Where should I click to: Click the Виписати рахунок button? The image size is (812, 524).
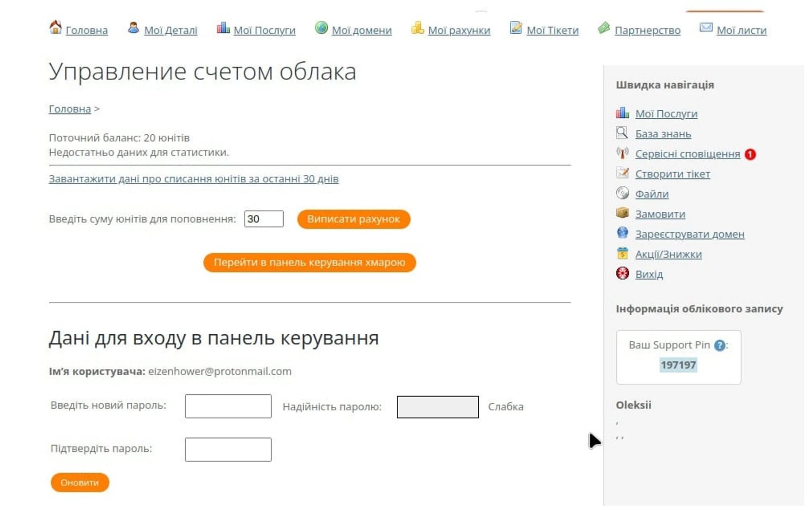(354, 219)
